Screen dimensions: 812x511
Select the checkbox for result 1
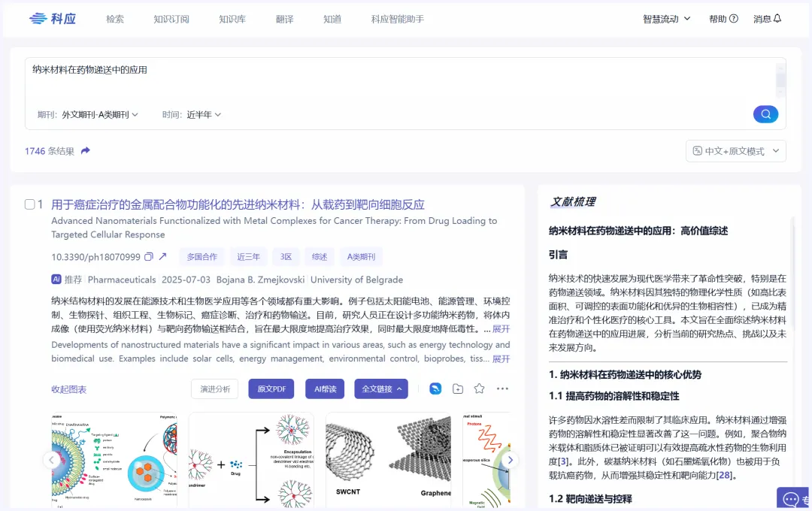30,204
